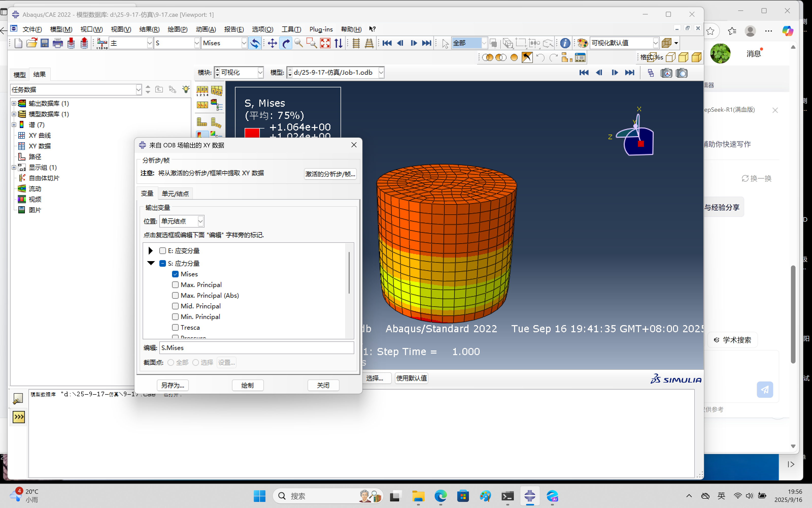Screen dimensions: 812x508
Task: Check the Mid. Principal checkbox
Action: coord(175,306)
